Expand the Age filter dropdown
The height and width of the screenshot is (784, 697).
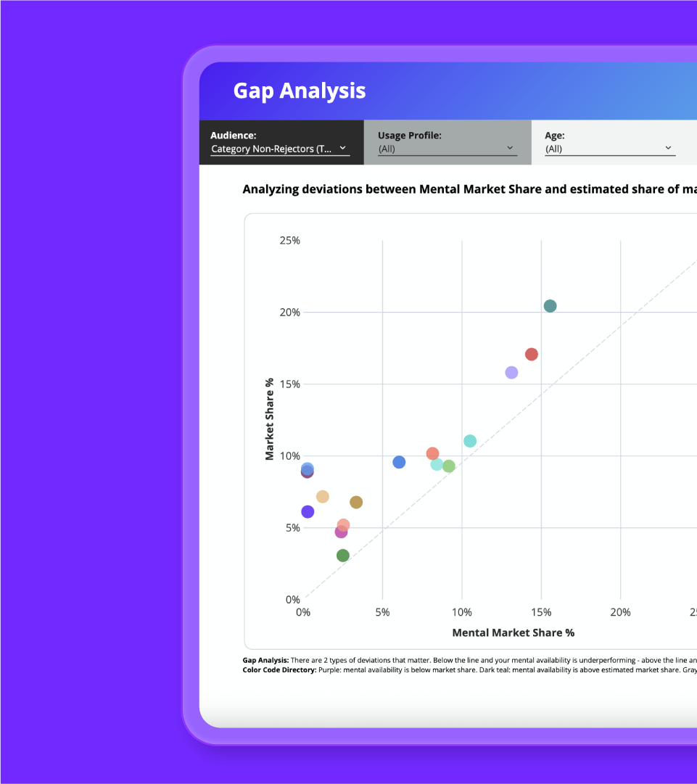(x=609, y=149)
